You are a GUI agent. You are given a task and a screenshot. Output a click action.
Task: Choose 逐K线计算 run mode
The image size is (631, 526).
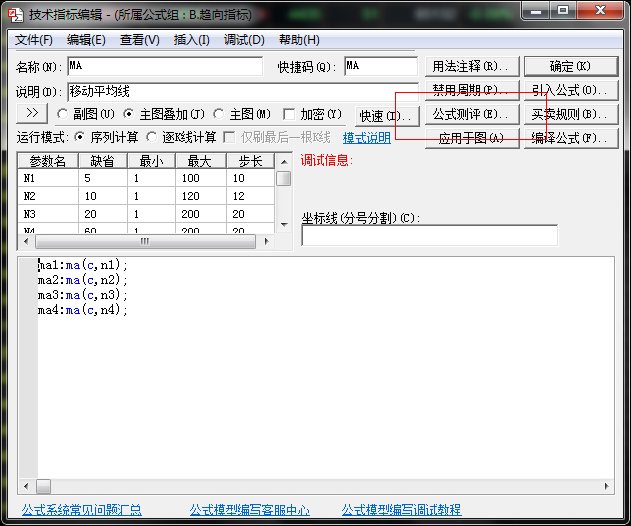[x=152, y=137]
